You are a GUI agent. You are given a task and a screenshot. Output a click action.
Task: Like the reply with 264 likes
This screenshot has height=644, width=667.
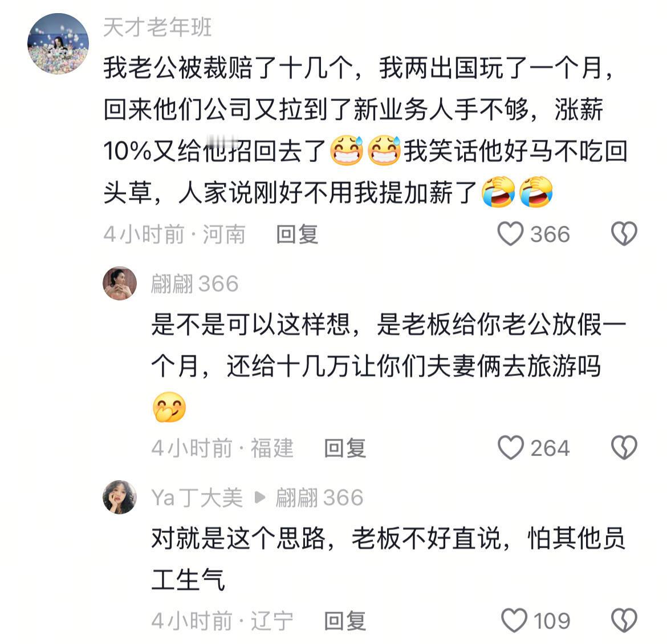click(510, 448)
